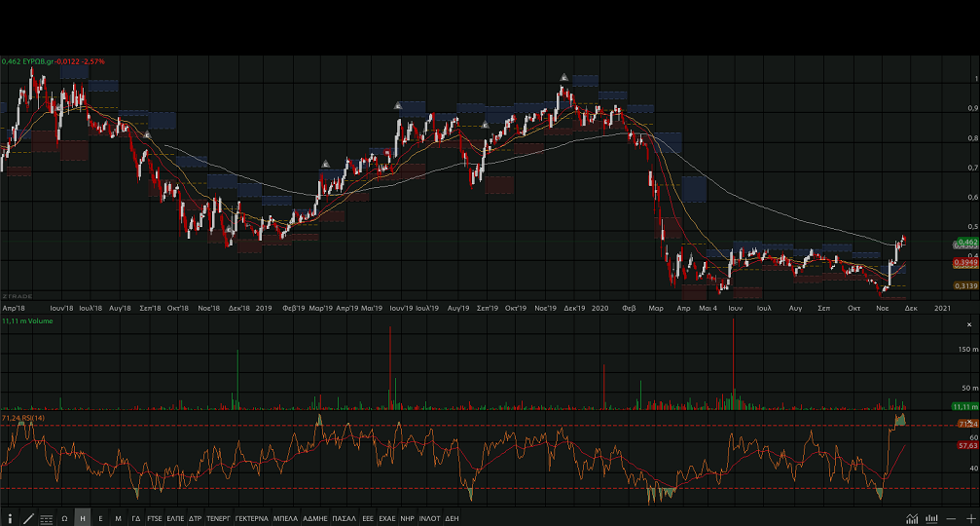Open the ΓΔ index chart
The image size is (980, 526).
click(136, 518)
